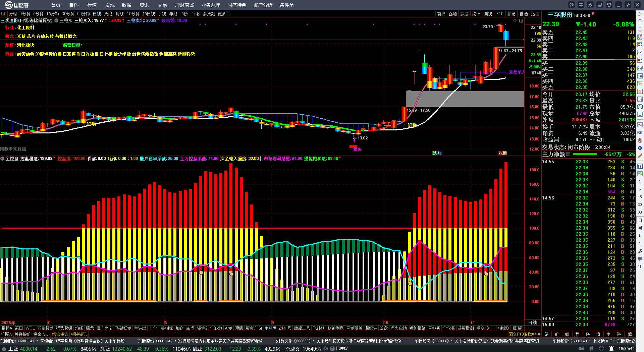Open the 理财商城 menu
The height and width of the screenshot is (352, 644).
[184, 5]
